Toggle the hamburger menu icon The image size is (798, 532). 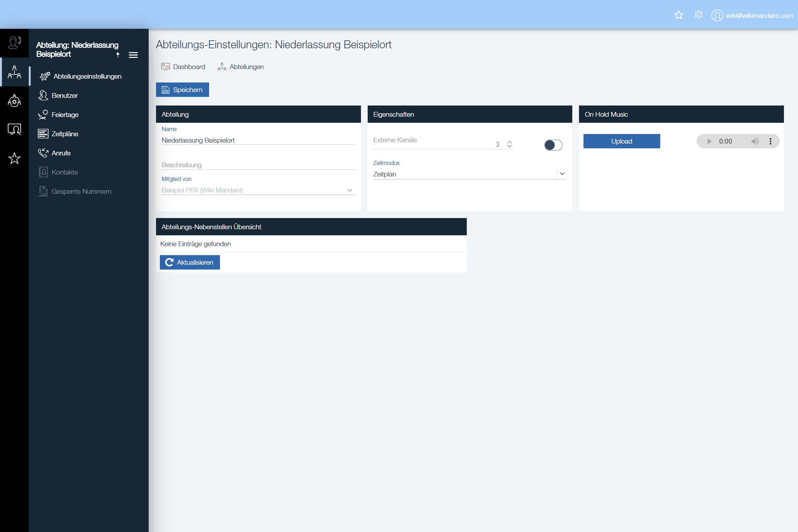[x=133, y=55]
